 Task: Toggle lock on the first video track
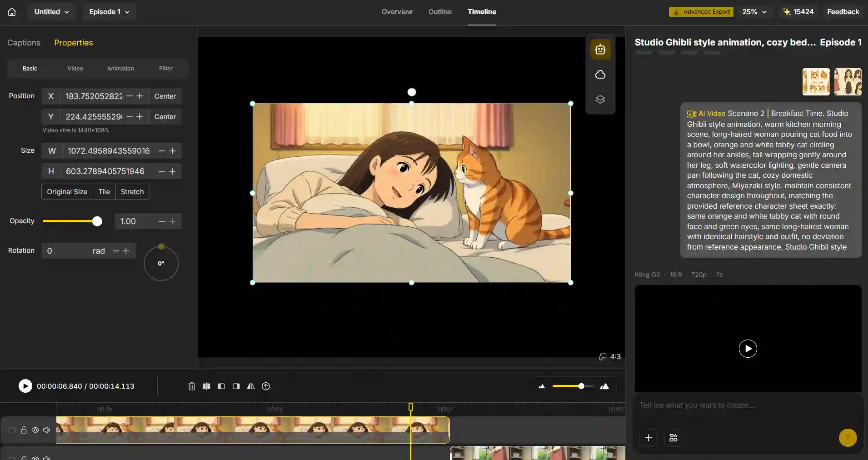(24, 430)
